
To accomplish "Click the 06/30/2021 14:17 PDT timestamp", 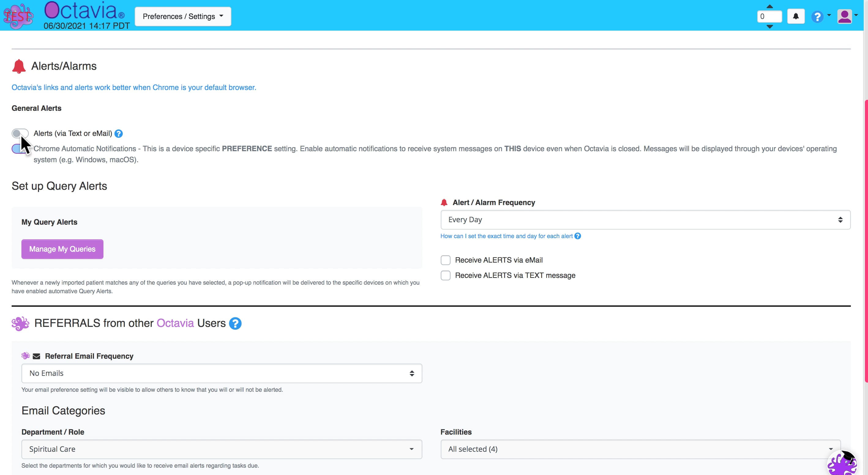I will [x=87, y=26].
